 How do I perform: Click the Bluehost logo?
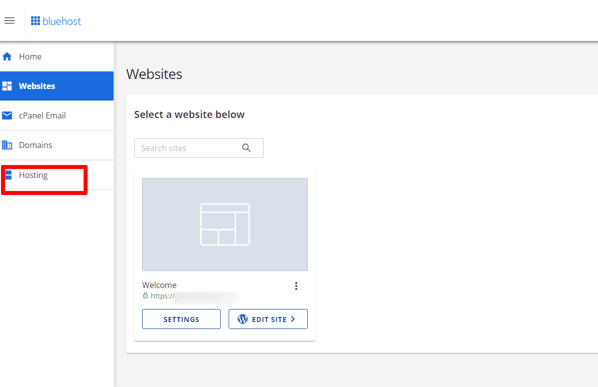[56, 21]
